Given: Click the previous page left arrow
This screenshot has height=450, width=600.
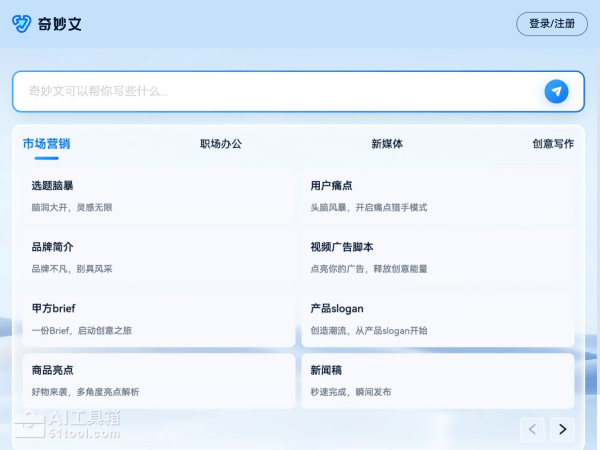Looking at the screenshot, I should (532, 429).
